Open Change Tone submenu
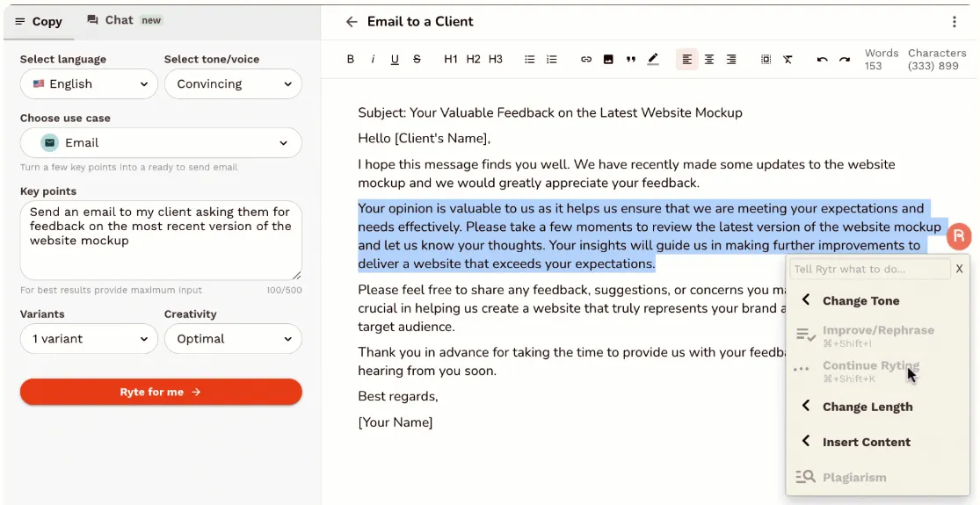Image resolution: width=980 pixels, height=505 pixels. pos(860,300)
